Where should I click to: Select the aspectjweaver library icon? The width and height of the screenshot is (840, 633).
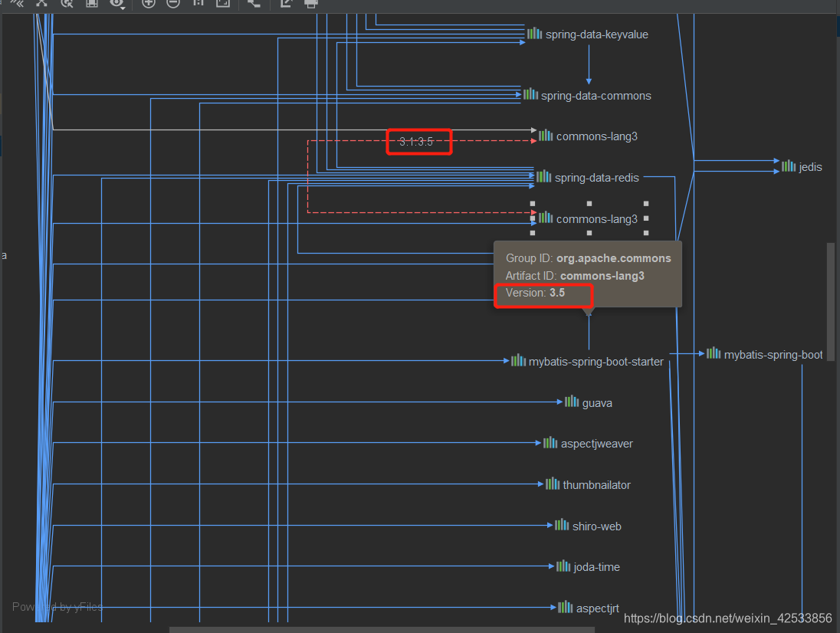(x=550, y=442)
